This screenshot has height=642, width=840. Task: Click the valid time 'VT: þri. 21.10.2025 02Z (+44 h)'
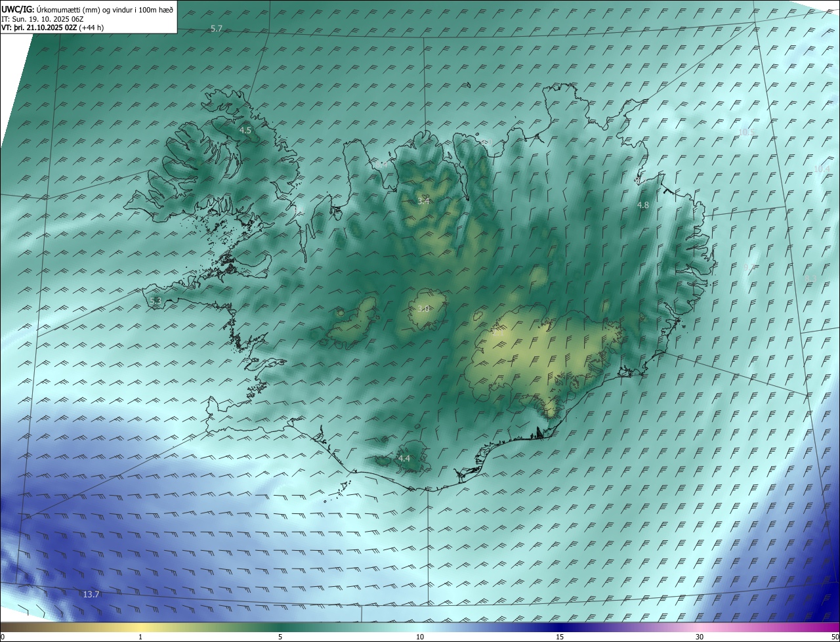click(x=52, y=28)
